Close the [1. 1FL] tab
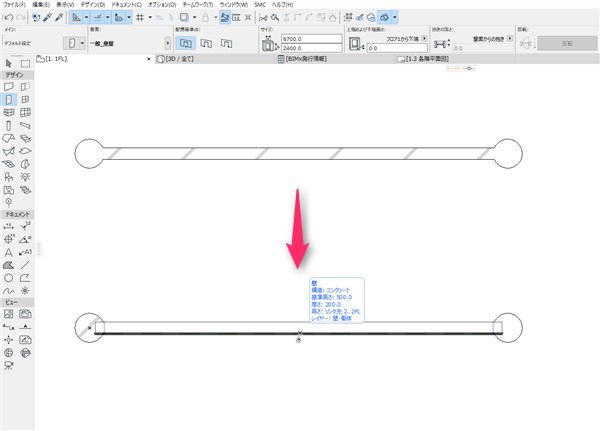 [x=149, y=59]
